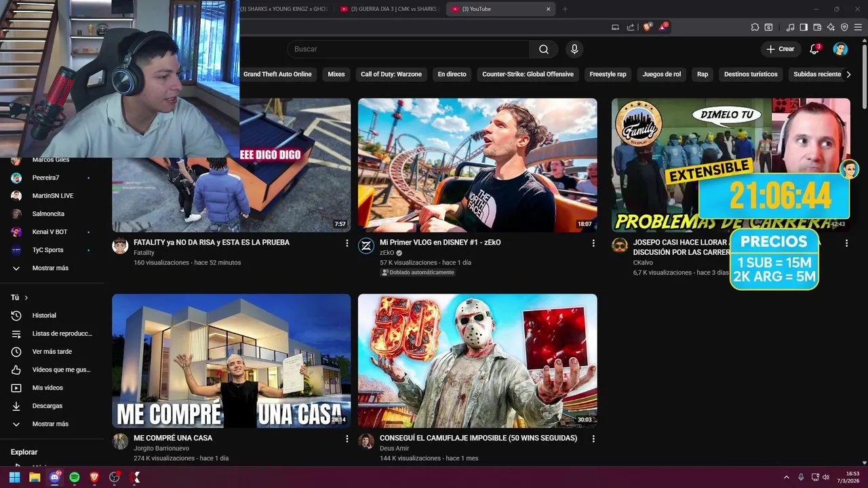Open the MartinSN LIVE subscription

(x=52, y=196)
